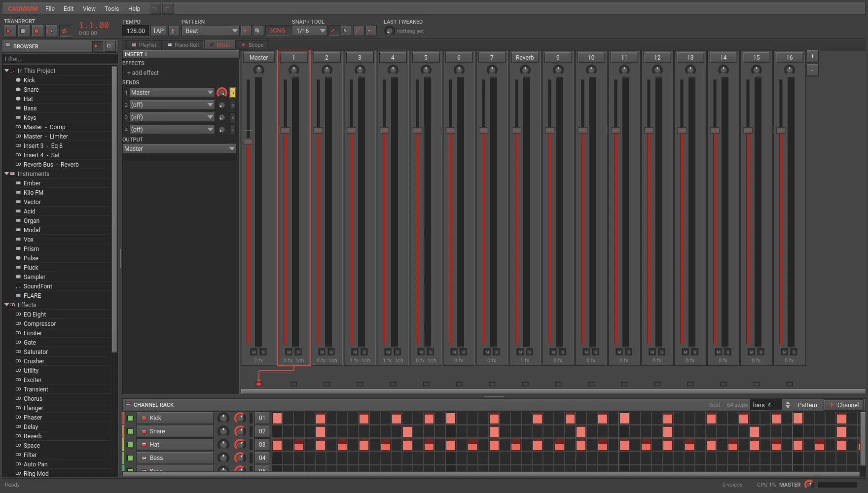Click the add effect link
868x493 pixels.
click(143, 72)
